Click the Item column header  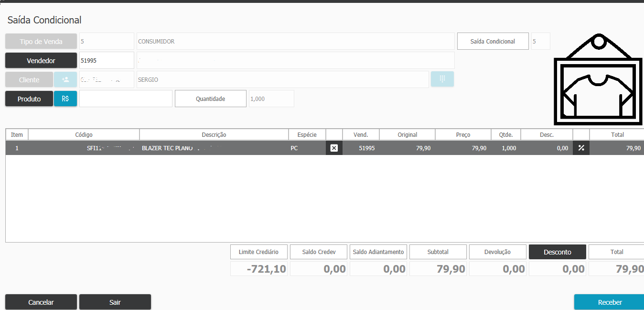(x=17, y=134)
